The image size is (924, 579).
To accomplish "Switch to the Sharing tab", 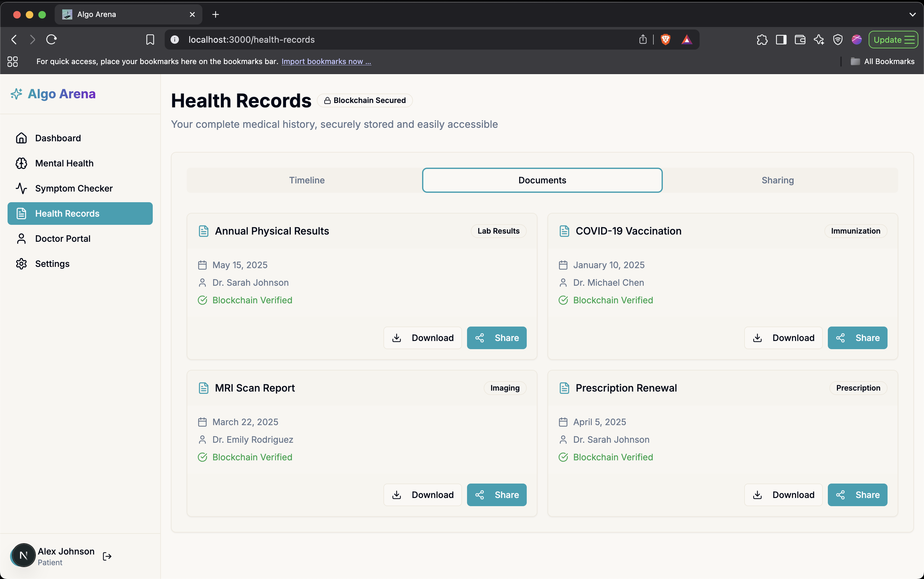I will 777,180.
